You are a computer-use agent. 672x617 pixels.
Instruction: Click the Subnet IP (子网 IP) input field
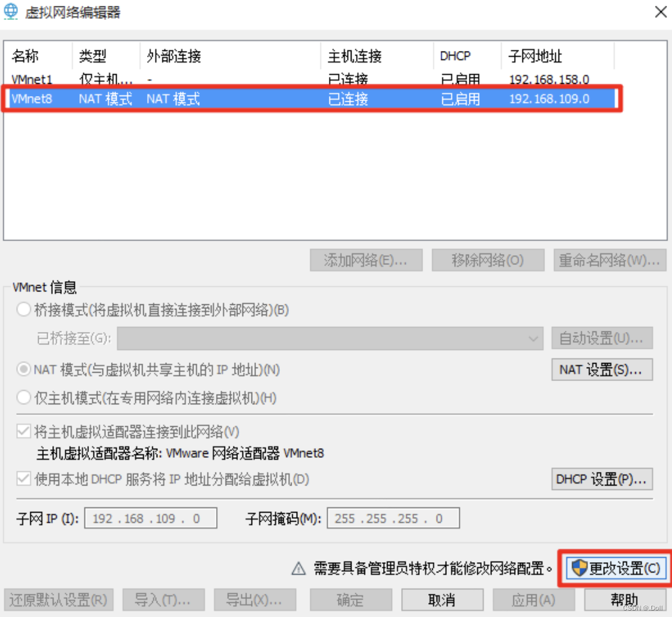coord(151,518)
